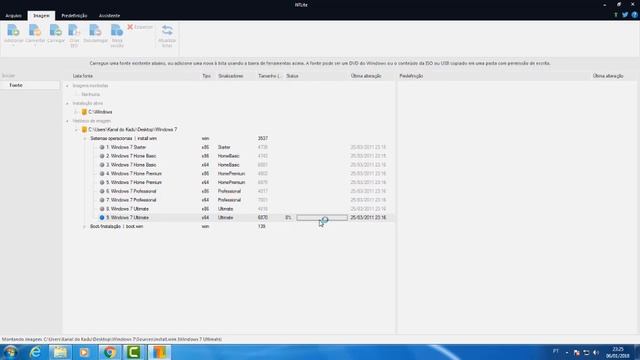The width and height of the screenshot is (640, 360).
Task: Click the network icon in system tray
Action: coord(586,352)
